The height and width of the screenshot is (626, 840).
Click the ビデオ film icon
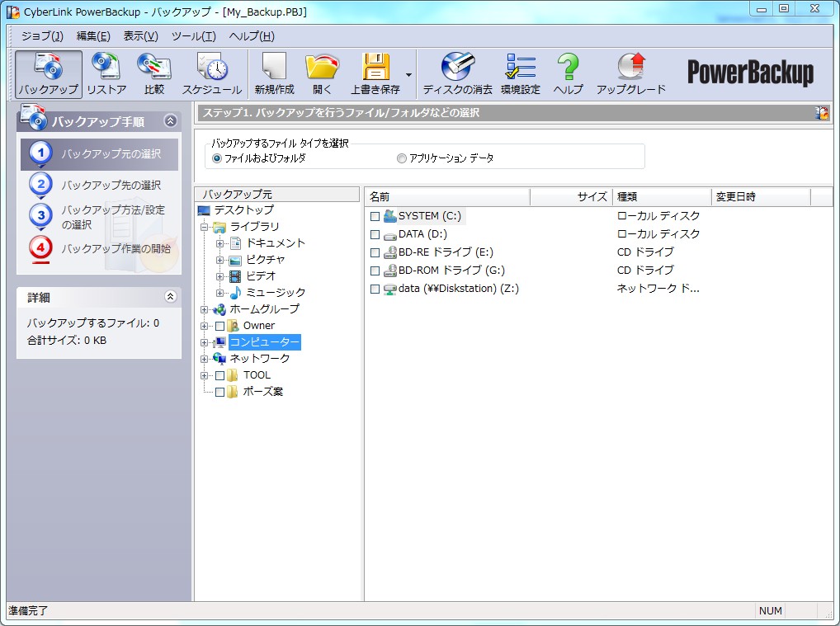click(x=235, y=276)
